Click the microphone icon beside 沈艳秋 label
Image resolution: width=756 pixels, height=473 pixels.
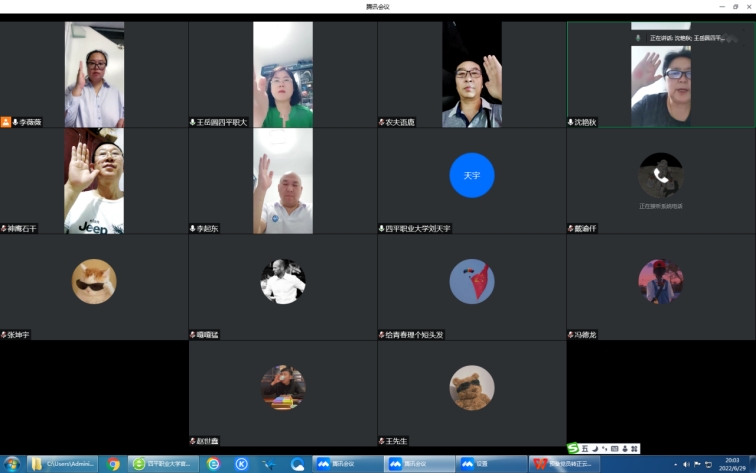[570, 122]
